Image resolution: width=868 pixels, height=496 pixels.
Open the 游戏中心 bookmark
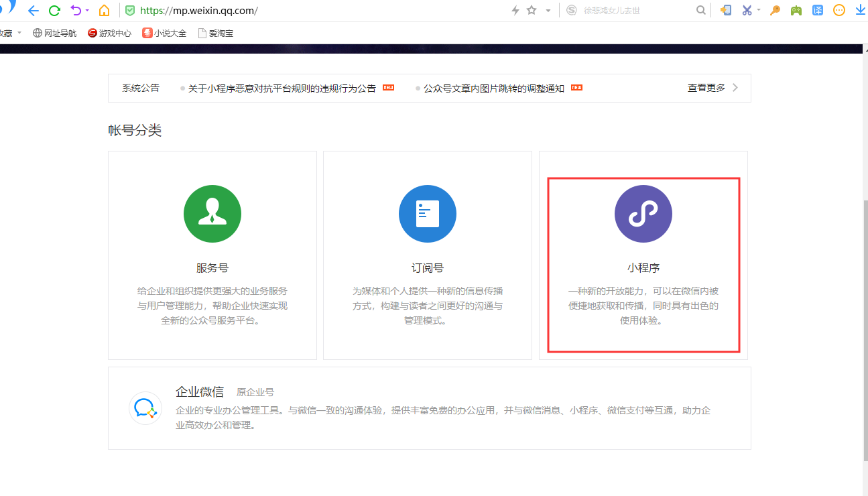(x=109, y=33)
